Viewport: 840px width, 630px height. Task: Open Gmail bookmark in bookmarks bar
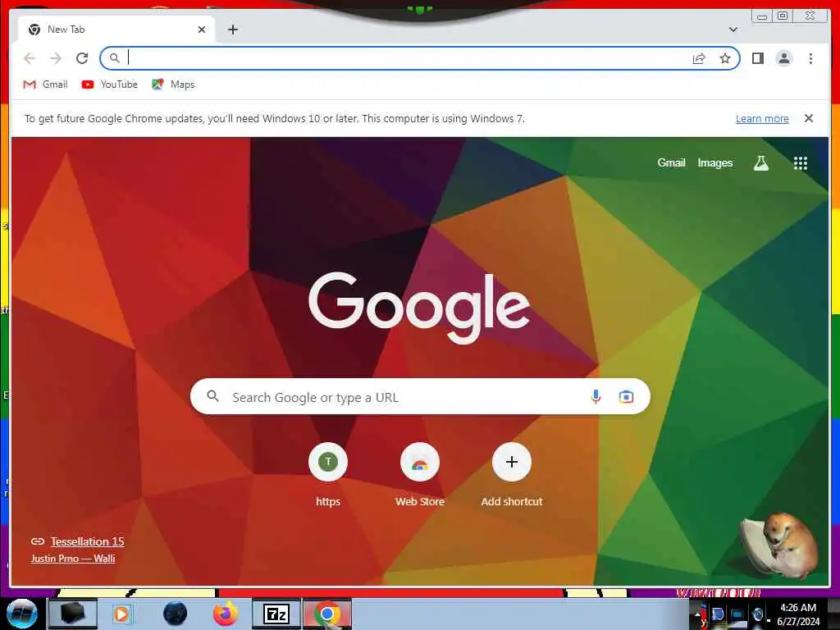(x=46, y=84)
